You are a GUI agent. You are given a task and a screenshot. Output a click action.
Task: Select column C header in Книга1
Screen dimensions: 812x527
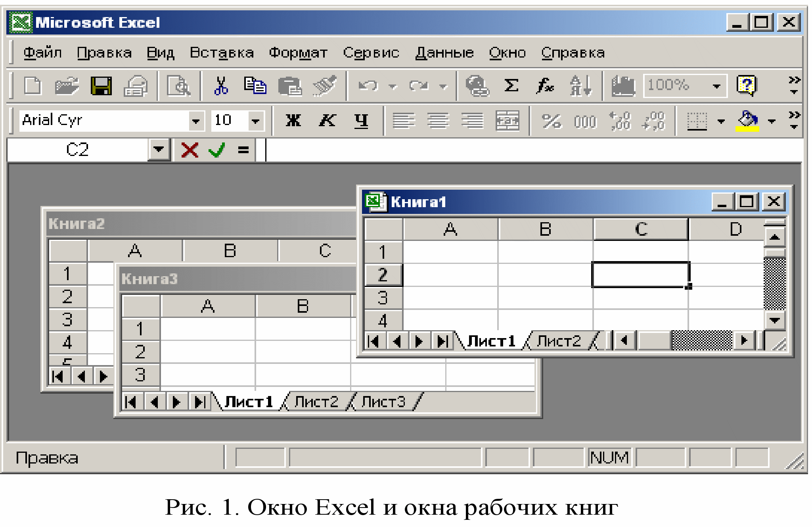641,229
